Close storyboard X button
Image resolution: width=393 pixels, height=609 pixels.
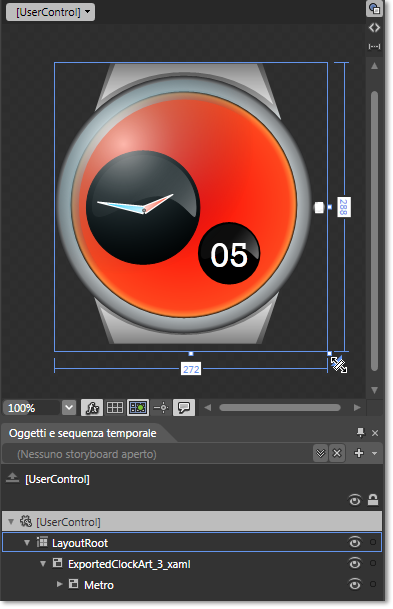click(x=337, y=454)
